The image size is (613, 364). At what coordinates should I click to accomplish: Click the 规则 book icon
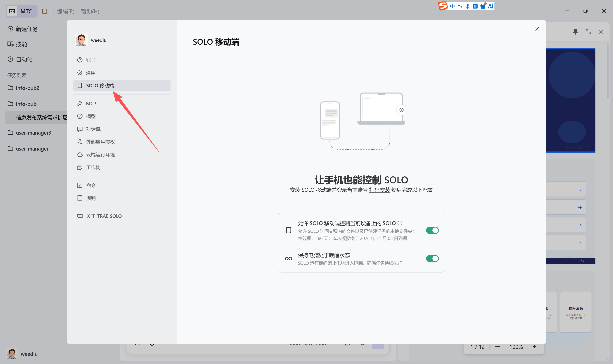[80, 198]
